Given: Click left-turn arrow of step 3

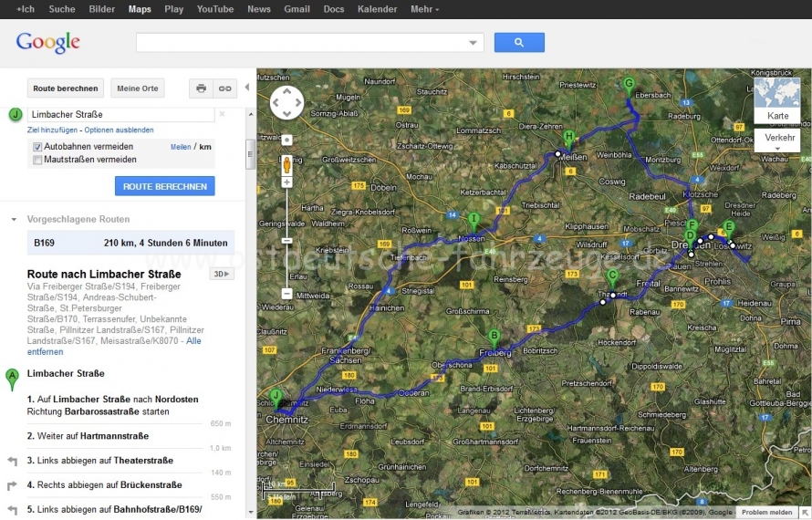Looking at the screenshot, I should pyautogui.click(x=13, y=461).
